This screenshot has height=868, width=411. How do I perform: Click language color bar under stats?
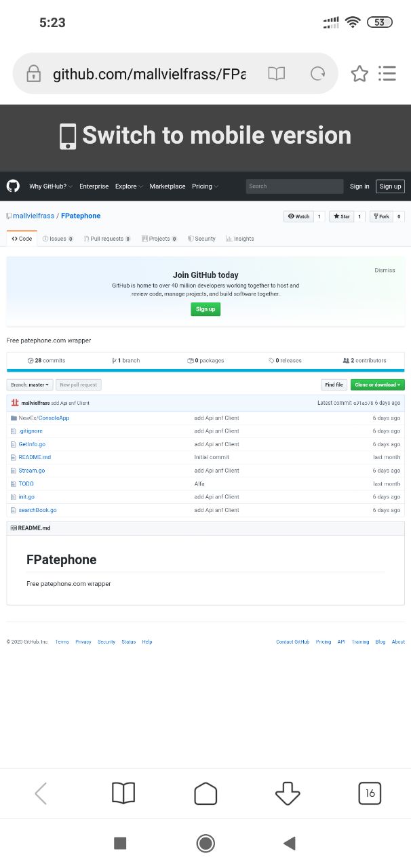(x=206, y=370)
